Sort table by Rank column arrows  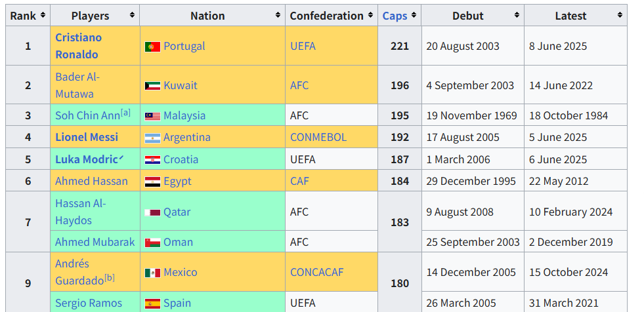43,16
